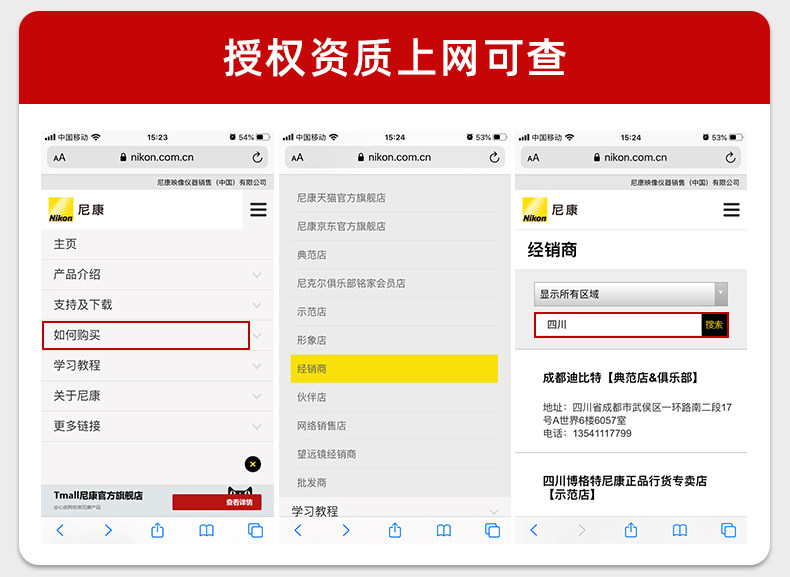
Task: Click Tmall尼康官方旗舰店 banner text
Action: (x=98, y=495)
